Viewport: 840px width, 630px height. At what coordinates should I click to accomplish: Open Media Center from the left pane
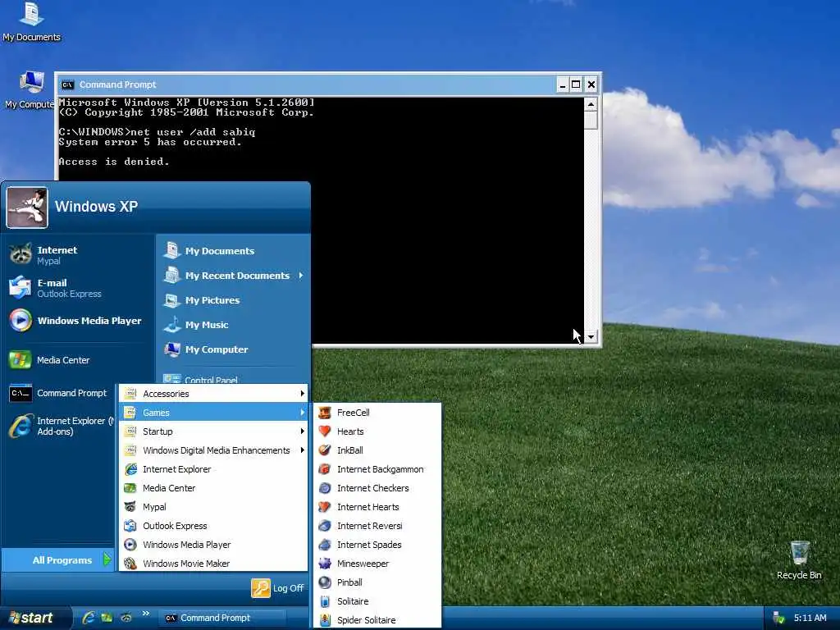(x=78, y=360)
